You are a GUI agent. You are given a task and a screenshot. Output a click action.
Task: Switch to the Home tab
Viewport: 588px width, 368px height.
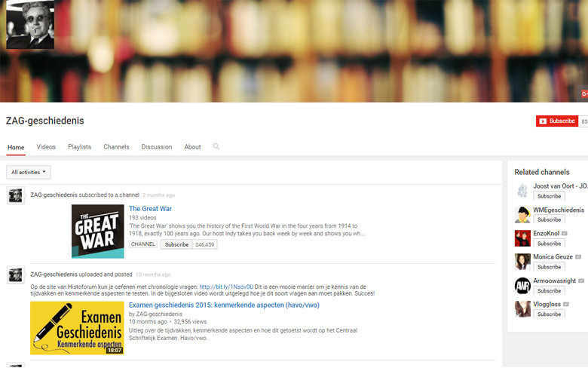[16, 147]
